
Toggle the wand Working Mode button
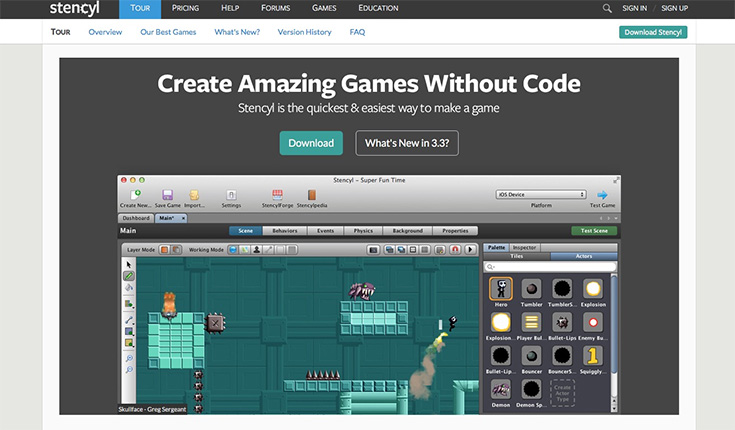[268, 250]
